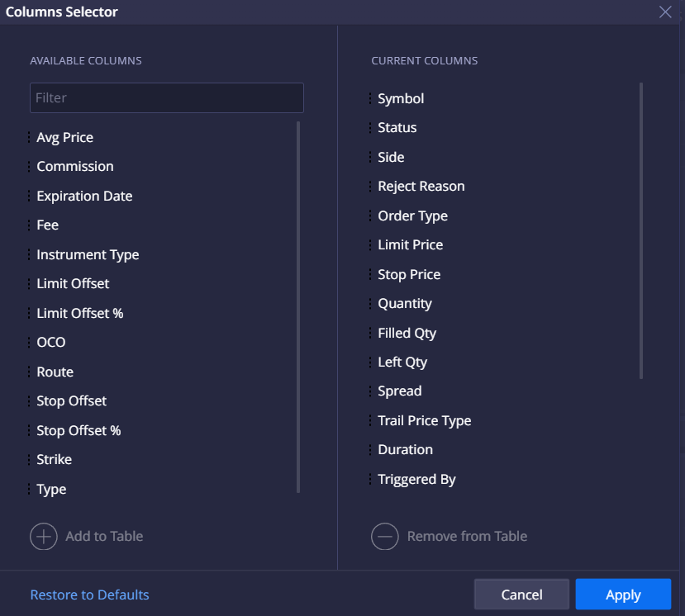Select Expiration Date column item
Viewport: 685px width, 616px height.
pyautogui.click(x=84, y=197)
